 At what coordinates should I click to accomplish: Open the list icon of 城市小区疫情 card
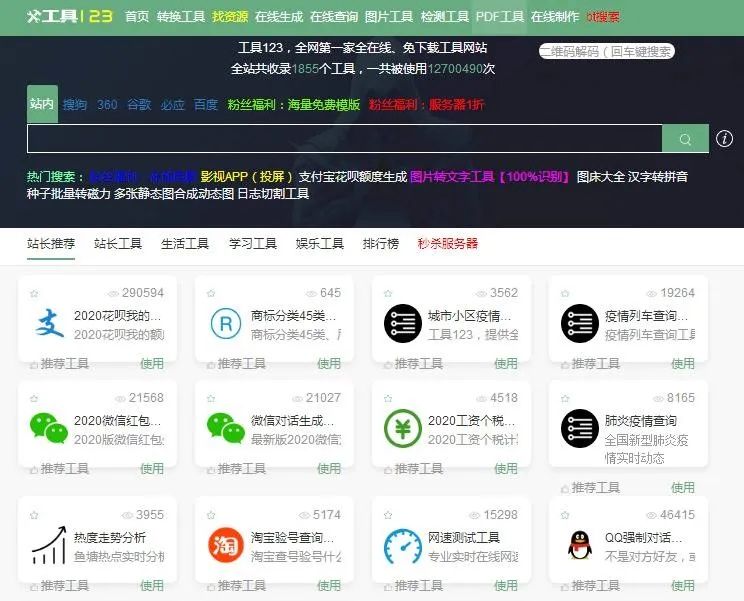point(403,324)
